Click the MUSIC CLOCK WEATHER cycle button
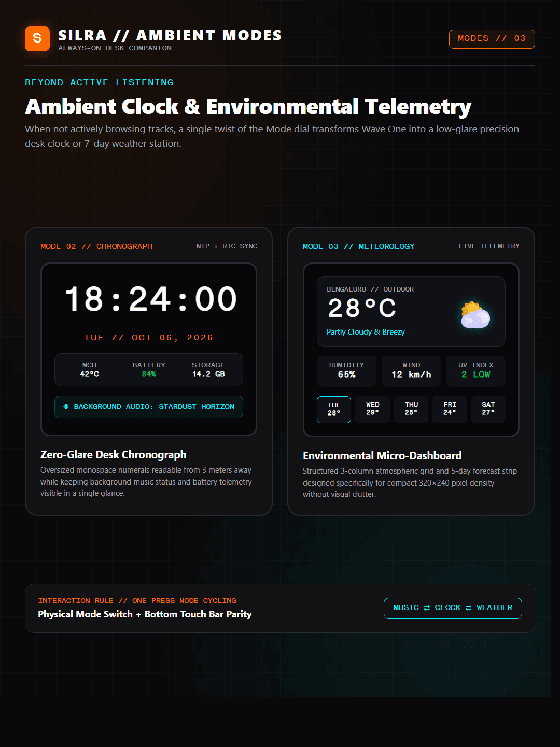 (453, 608)
